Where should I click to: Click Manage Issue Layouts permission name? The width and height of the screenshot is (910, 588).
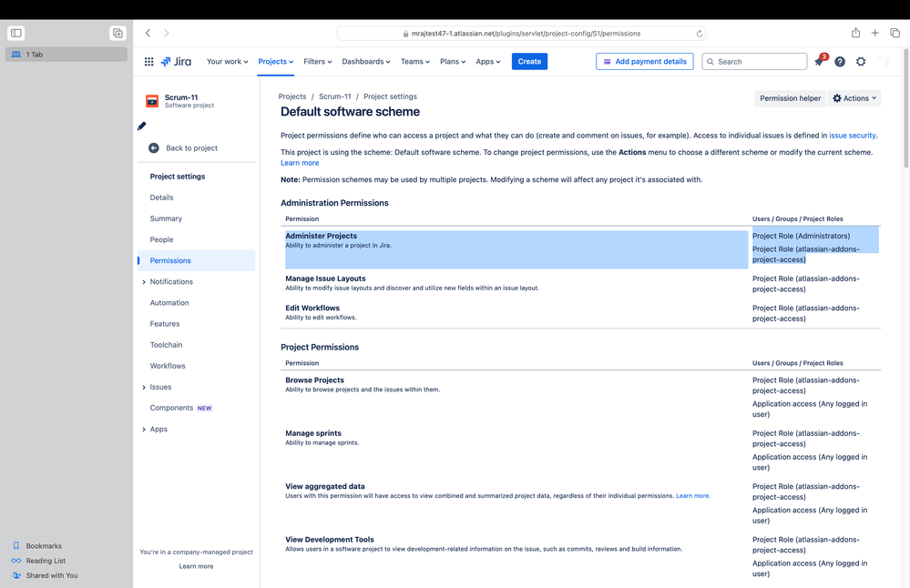325,279
